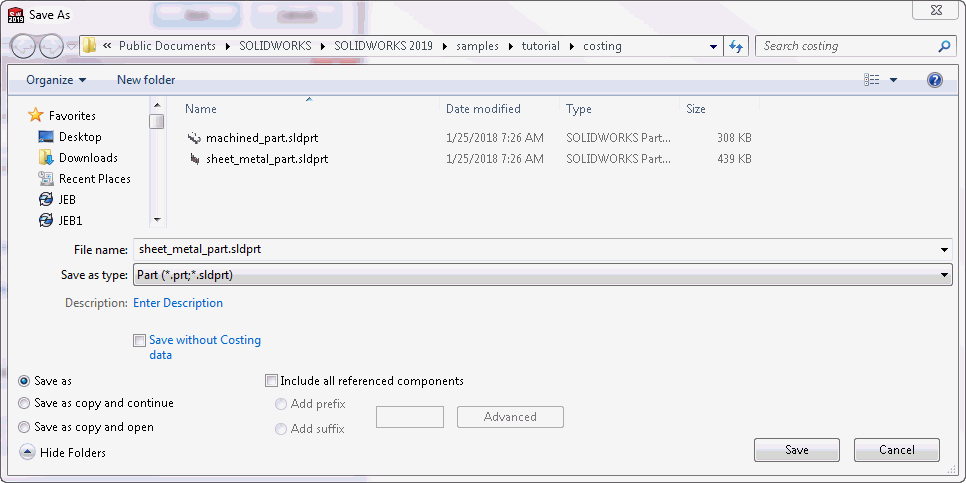The width and height of the screenshot is (966, 483).
Task: Select Save as copy and continue
Action: (24, 404)
